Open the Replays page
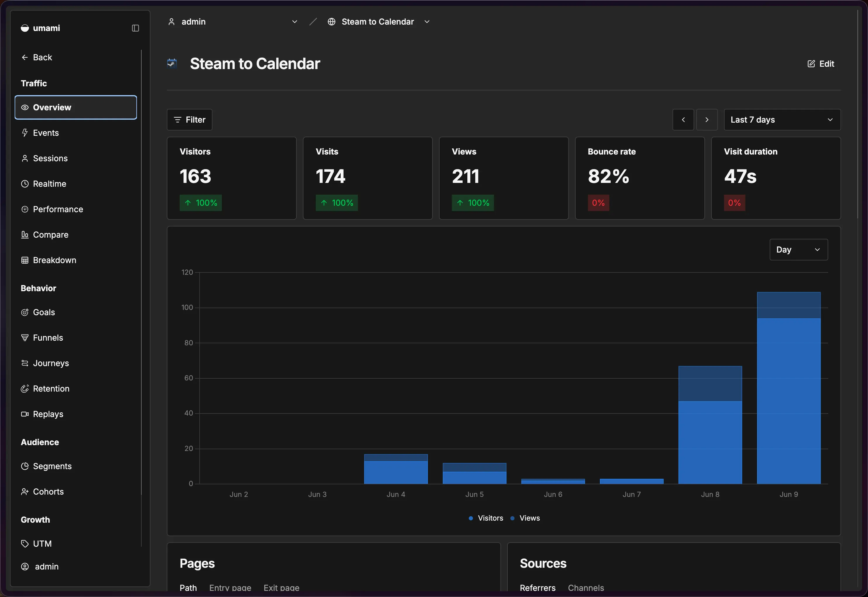This screenshot has height=597, width=868. (76, 414)
